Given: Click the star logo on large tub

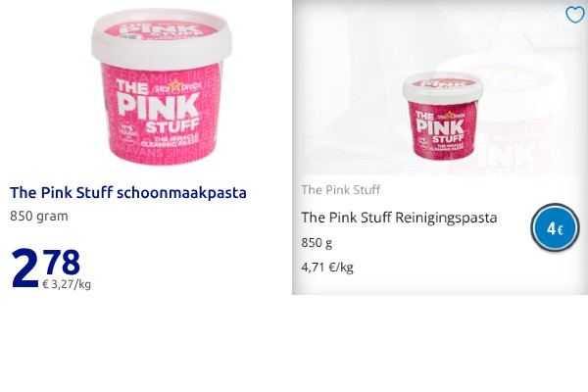Looking at the screenshot, I should click(x=174, y=86).
